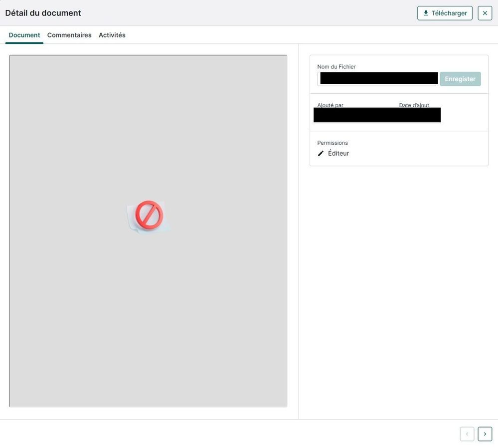Show the Activités tab
498x448 pixels.
point(112,35)
